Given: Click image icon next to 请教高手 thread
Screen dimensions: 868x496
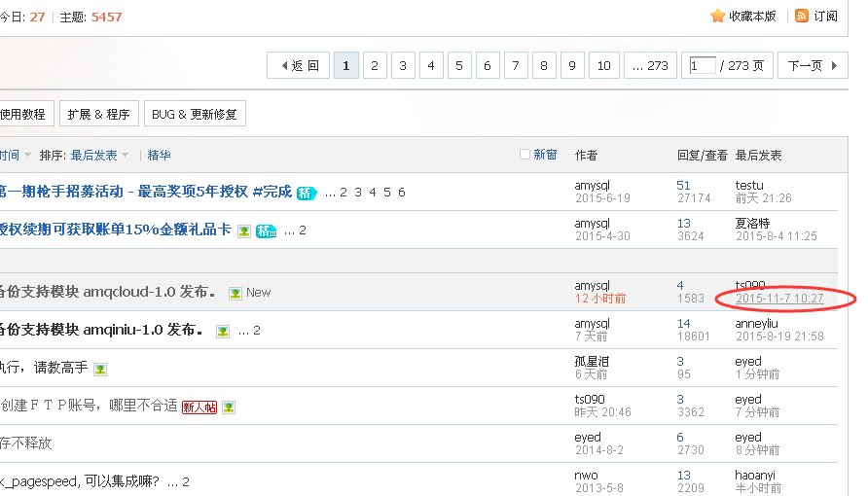Looking at the screenshot, I should (100, 369).
